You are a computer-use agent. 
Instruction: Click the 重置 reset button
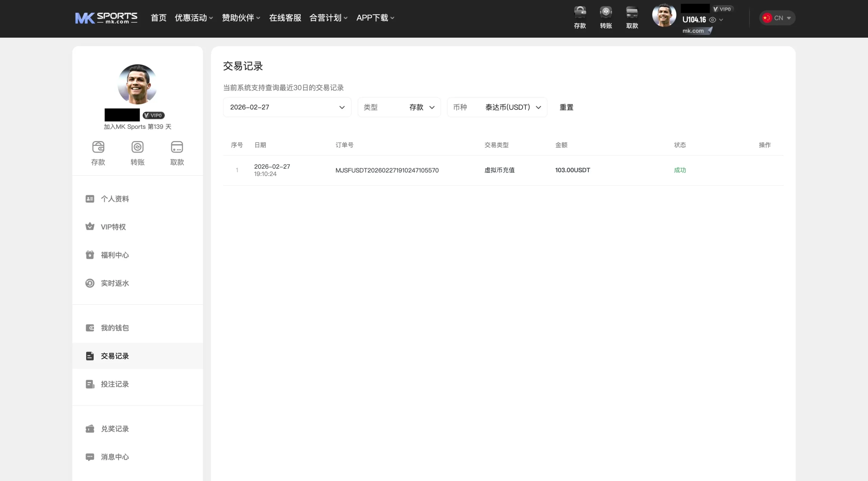(x=566, y=107)
